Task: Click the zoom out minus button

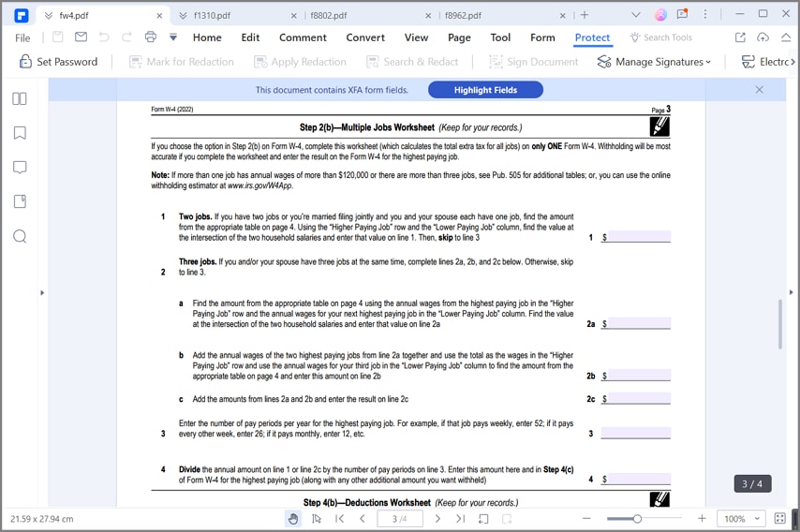Action: pyautogui.click(x=586, y=519)
